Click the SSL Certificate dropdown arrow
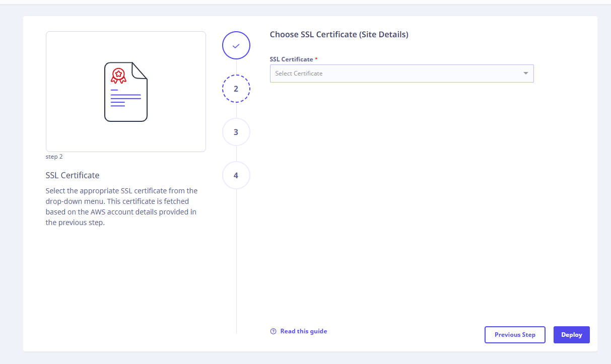 pos(525,74)
